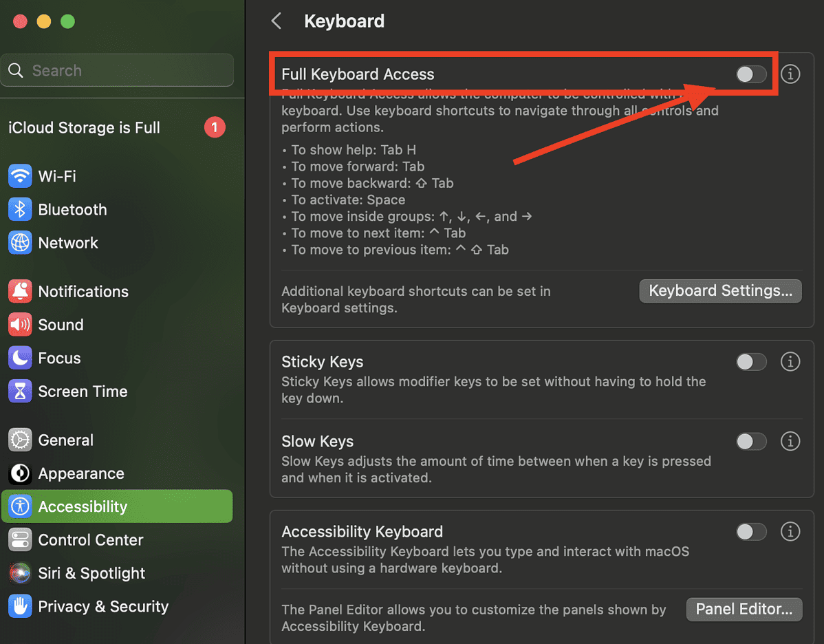This screenshot has width=824, height=644.
Task: Click the Wi-Fi icon in sidebar
Action: (x=20, y=176)
